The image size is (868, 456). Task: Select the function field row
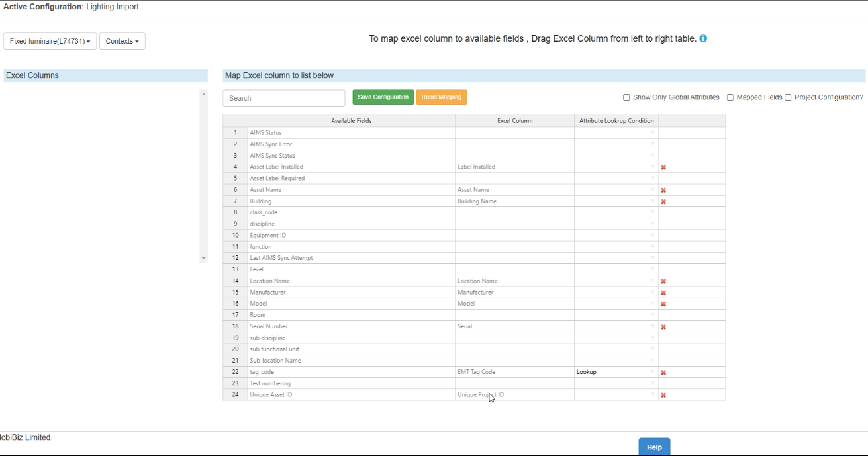(x=352, y=247)
